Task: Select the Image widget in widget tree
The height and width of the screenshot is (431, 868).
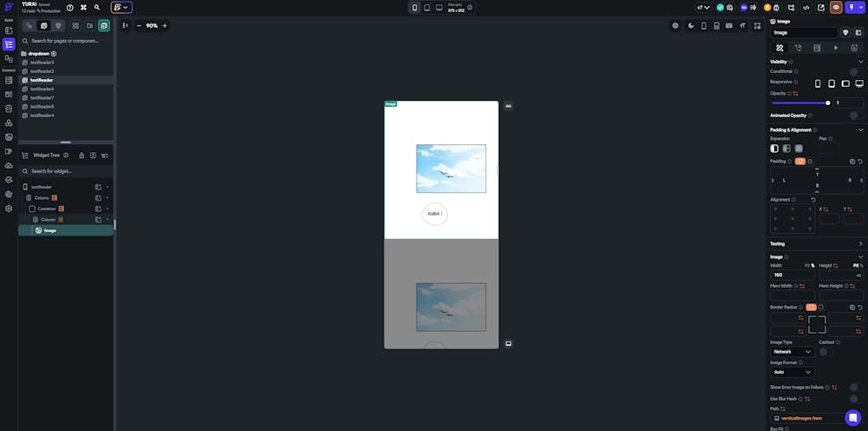Action: click(66, 230)
